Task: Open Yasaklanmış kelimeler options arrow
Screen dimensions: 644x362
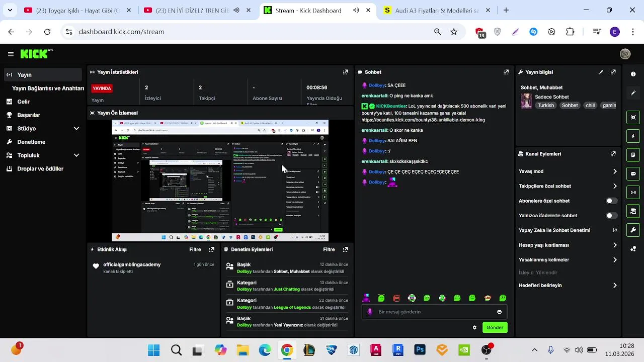Action: pyautogui.click(x=615, y=260)
